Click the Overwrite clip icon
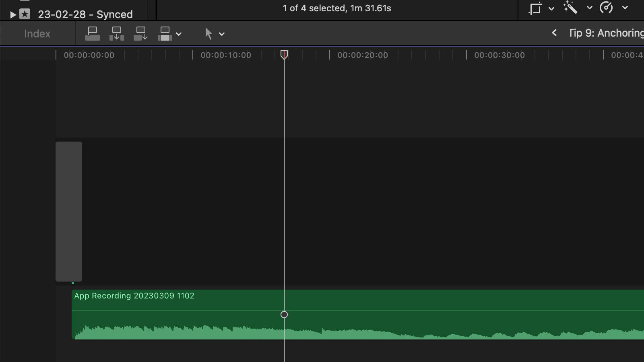This screenshot has width=644, height=362. (165, 33)
